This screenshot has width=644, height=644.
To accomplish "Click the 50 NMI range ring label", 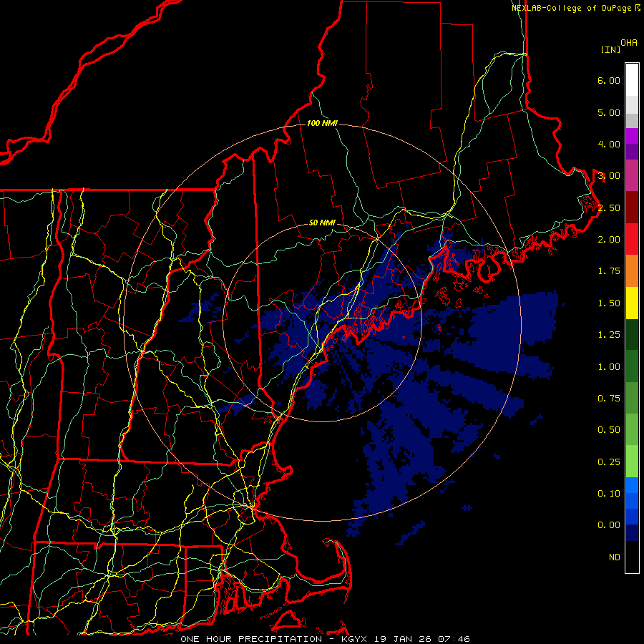I will [322, 223].
